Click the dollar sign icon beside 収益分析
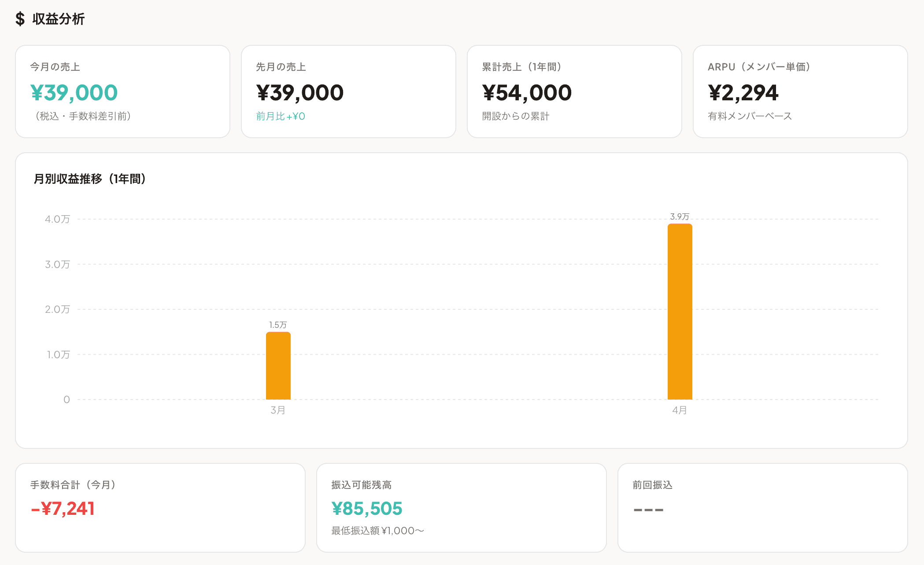This screenshot has height=565, width=924. point(20,19)
